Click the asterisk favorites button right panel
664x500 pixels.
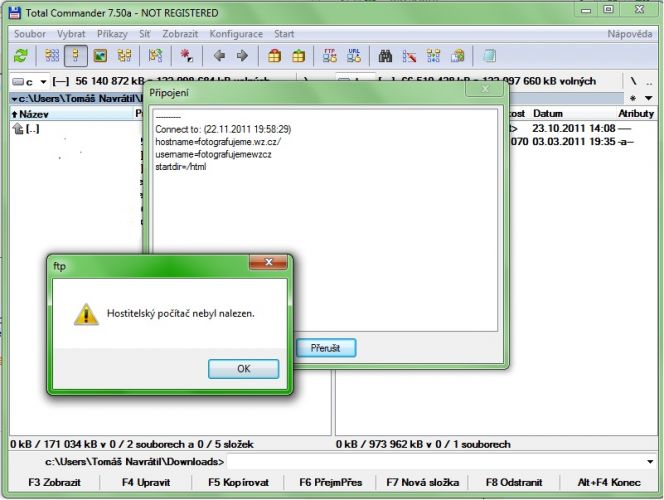click(633, 98)
